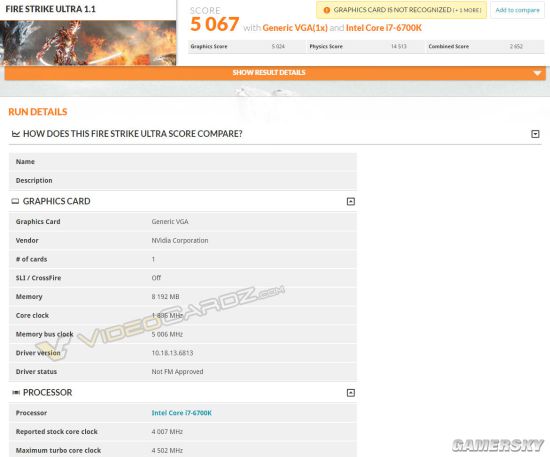Image resolution: width=550 pixels, height=457 pixels.
Task: Click 'Intel Core i7-6700K' in score header
Action: pos(384,28)
